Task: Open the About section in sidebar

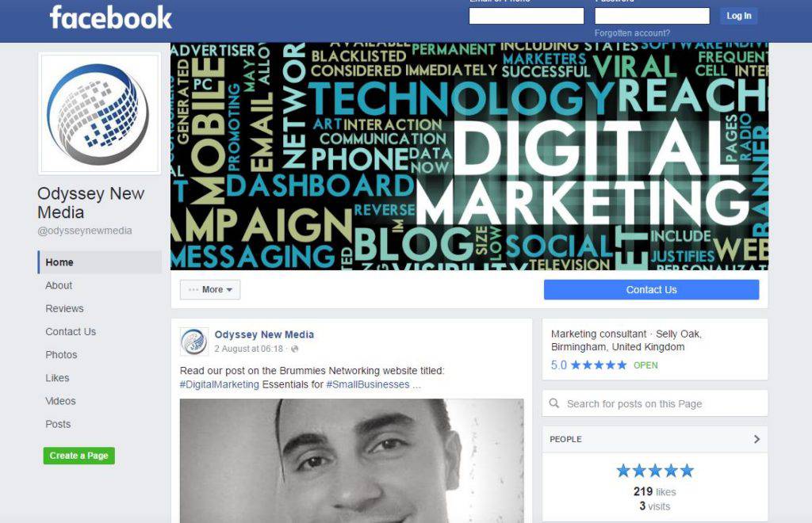Action: (59, 285)
